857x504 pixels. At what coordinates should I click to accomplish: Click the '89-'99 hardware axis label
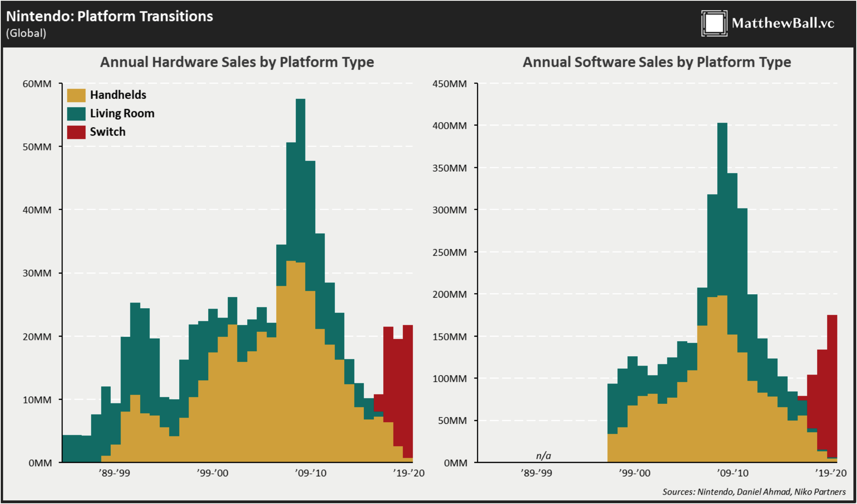[x=114, y=473]
